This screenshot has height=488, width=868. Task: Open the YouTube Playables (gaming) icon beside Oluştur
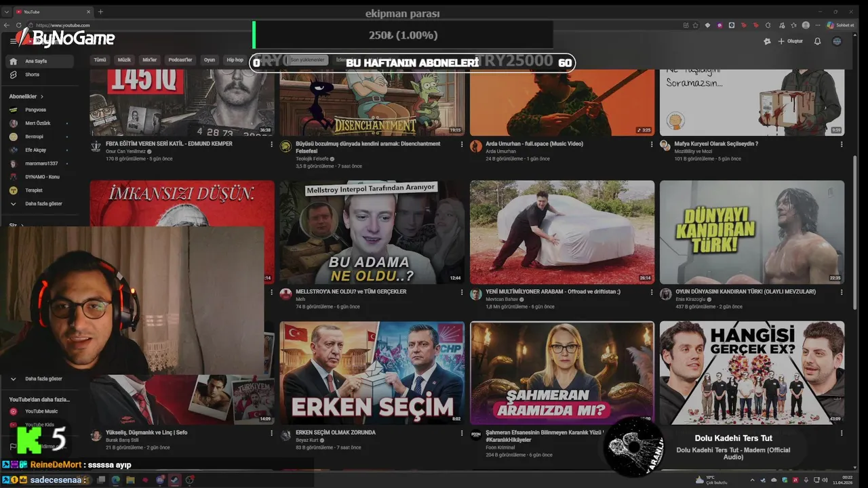[767, 41]
